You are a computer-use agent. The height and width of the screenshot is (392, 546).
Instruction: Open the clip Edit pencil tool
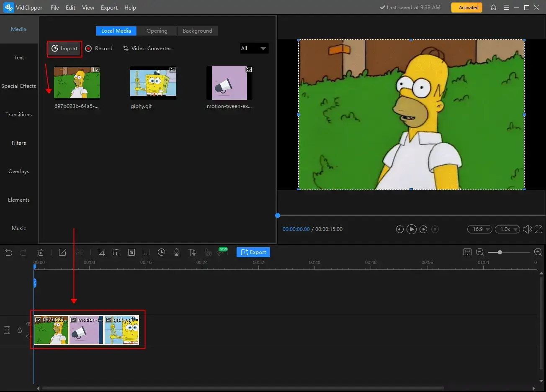62,252
